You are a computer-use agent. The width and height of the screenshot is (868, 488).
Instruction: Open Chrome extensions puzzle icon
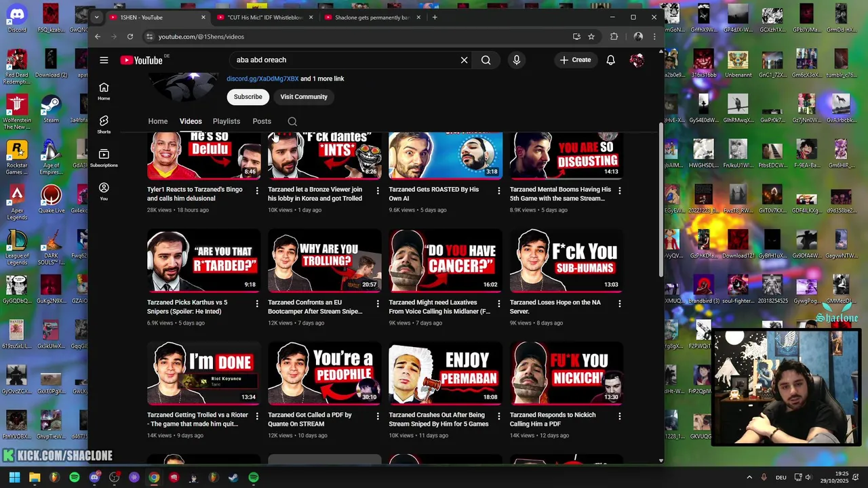[614, 37]
